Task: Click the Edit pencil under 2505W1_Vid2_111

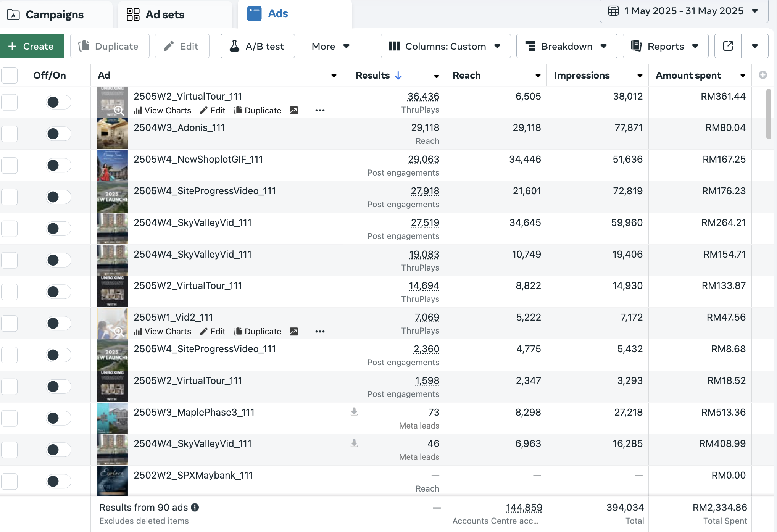Action: tap(213, 331)
